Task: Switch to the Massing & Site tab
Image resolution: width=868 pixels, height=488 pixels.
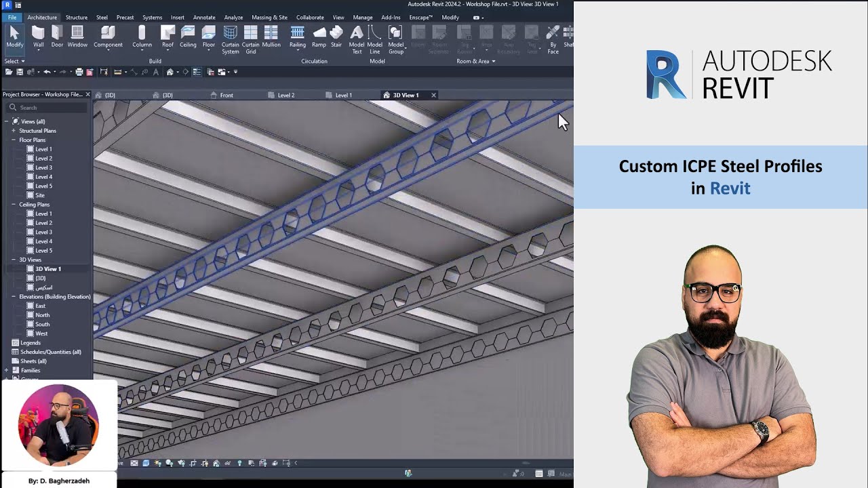Action: (x=269, y=17)
